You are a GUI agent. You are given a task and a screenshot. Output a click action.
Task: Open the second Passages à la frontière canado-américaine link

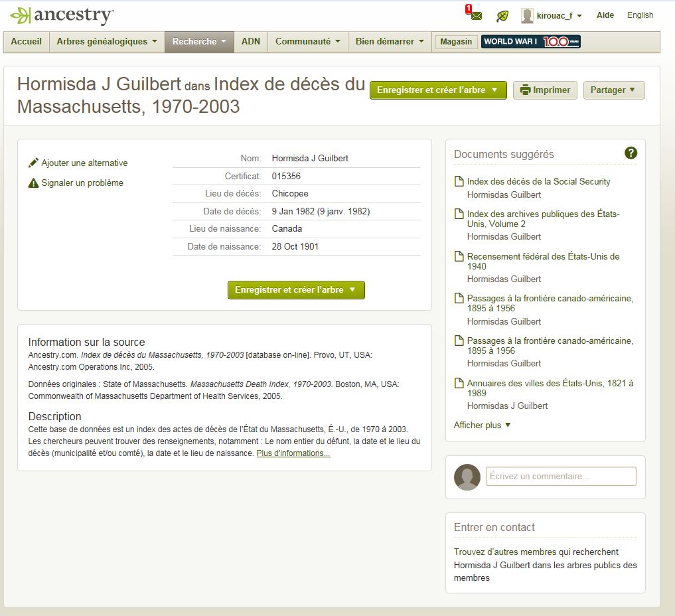[550, 346]
